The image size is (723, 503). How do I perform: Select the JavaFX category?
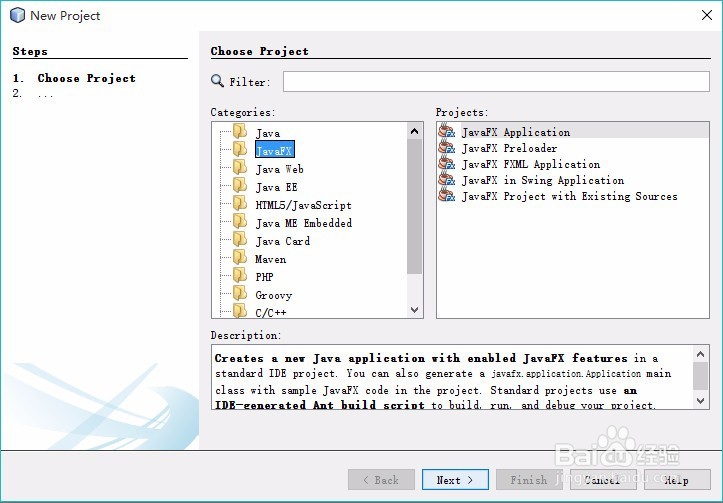pyautogui.click(x=274, y=150)
